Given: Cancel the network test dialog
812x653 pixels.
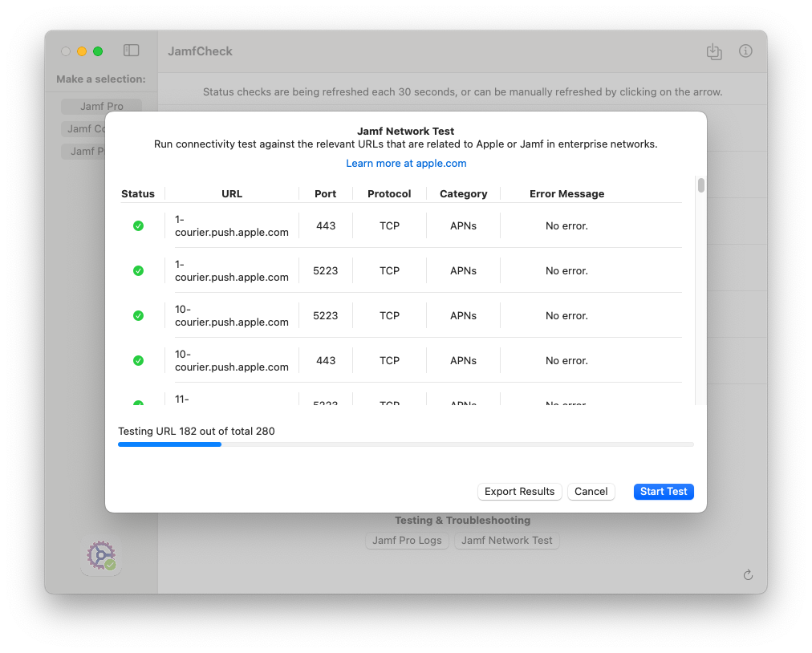Looking at the screenshot, I should (x=591, y=492).
